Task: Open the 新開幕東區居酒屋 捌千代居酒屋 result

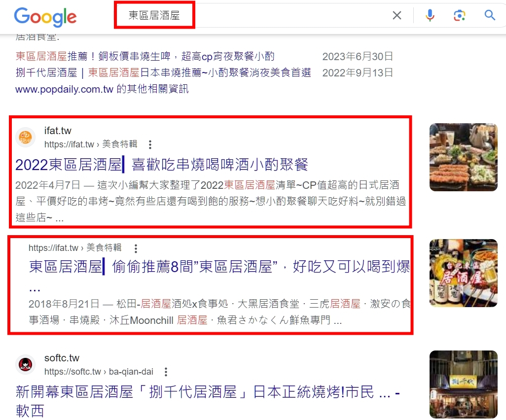Action: 208,401
